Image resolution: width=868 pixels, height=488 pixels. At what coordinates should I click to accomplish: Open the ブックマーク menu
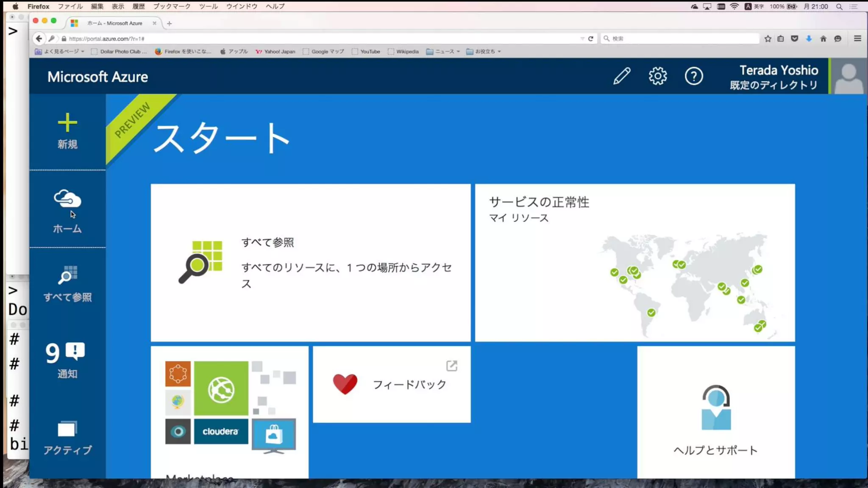click(172, 6)
